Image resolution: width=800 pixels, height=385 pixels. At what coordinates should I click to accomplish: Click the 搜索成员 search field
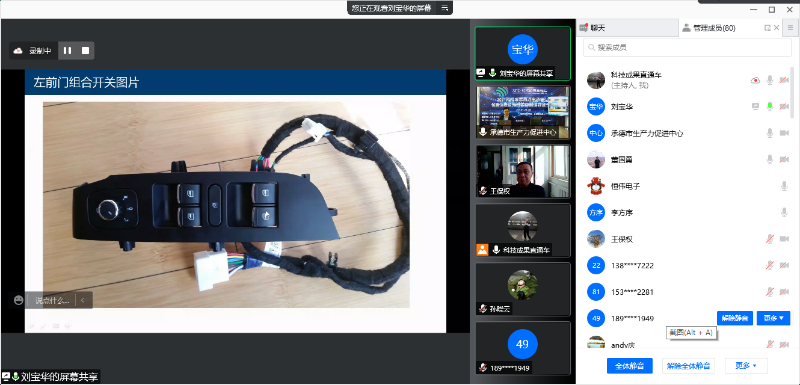pyautogui.click(x=687, y=47)
